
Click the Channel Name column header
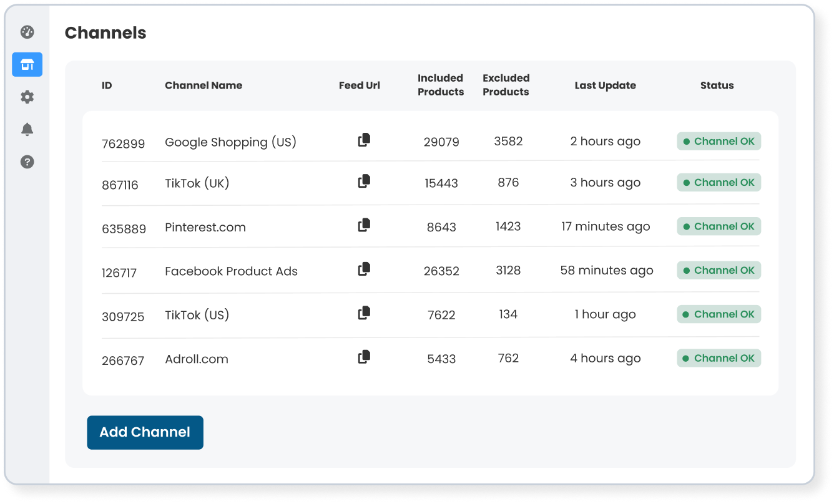click(204, 85)
